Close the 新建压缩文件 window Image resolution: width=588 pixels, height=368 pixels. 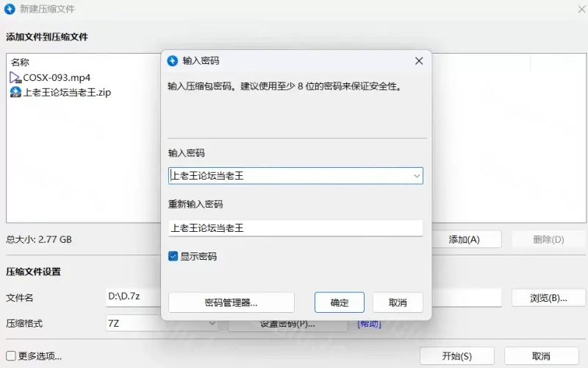(x=581, y=9)
